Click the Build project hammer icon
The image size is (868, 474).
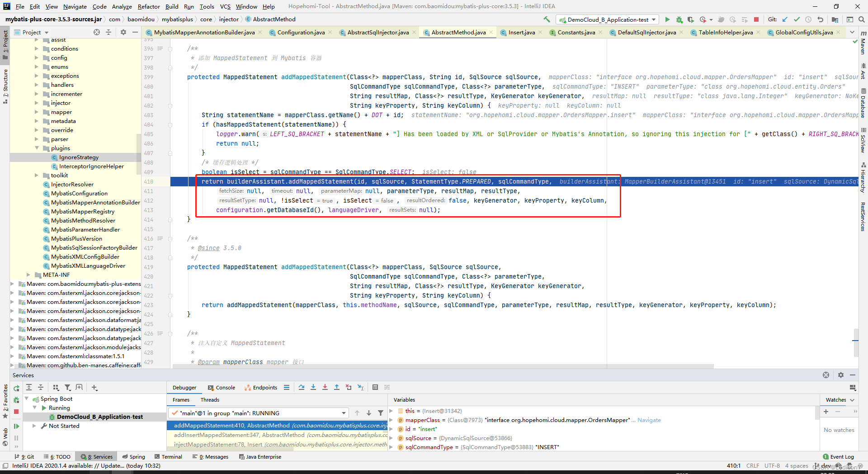547,19
